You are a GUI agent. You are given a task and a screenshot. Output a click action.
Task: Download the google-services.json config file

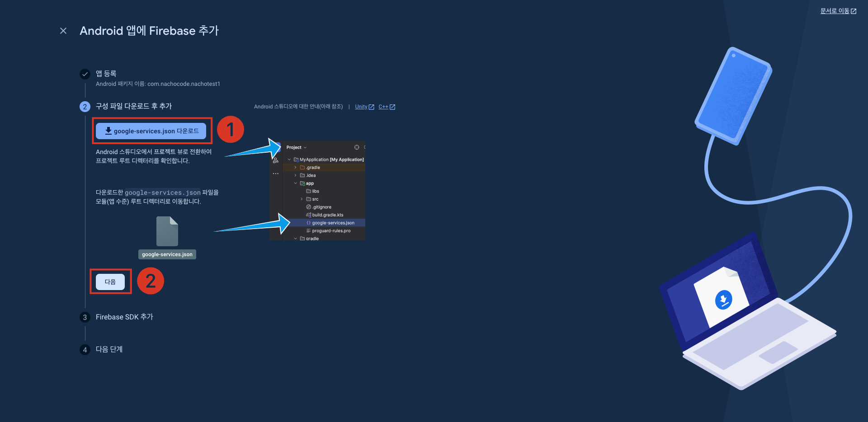point(151,131)
